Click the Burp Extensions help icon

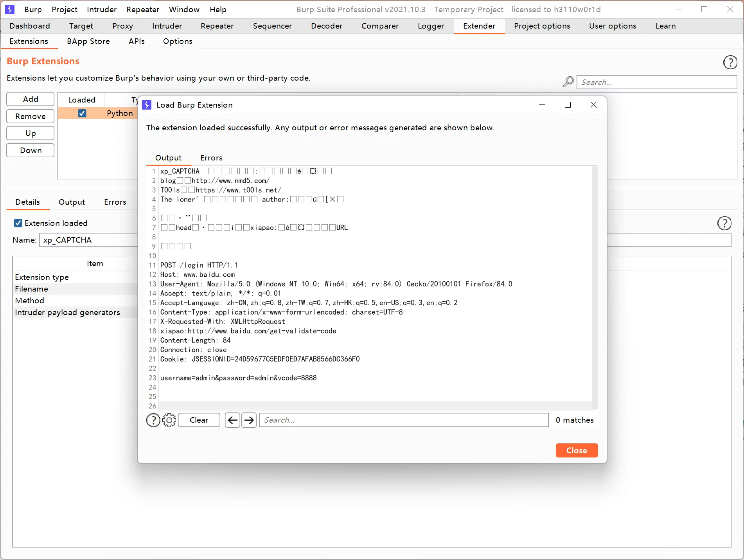[x=730, y=62]
